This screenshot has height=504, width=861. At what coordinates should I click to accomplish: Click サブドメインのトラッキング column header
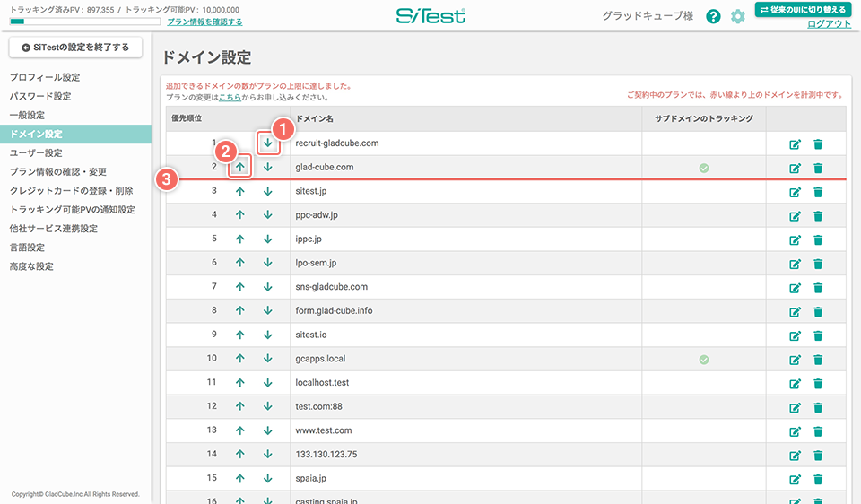(x=704, y=118)
